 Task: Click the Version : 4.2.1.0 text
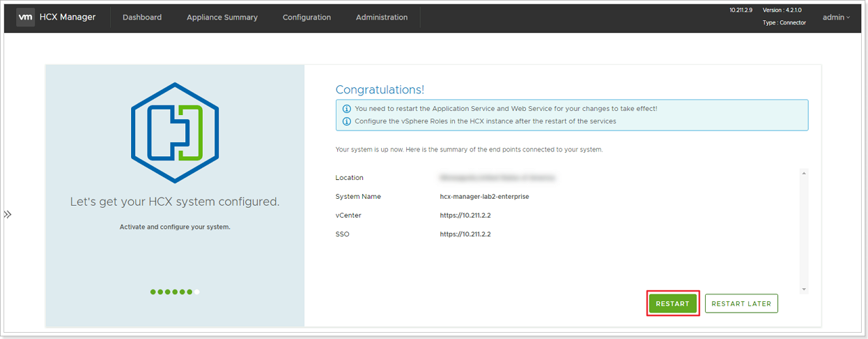click(782, 10)
